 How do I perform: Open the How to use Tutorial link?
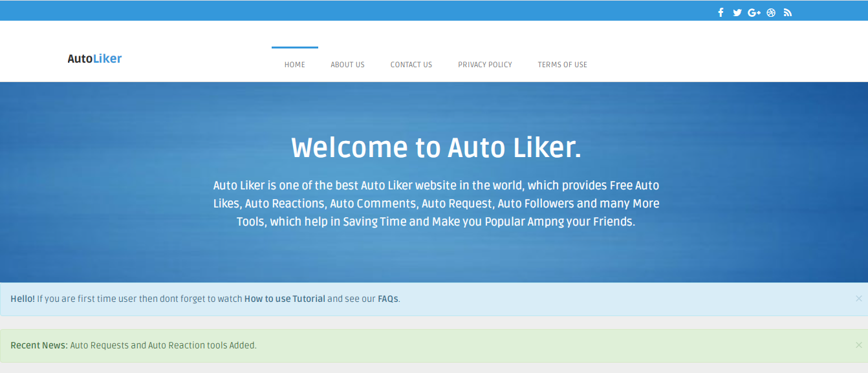(285, 299)
